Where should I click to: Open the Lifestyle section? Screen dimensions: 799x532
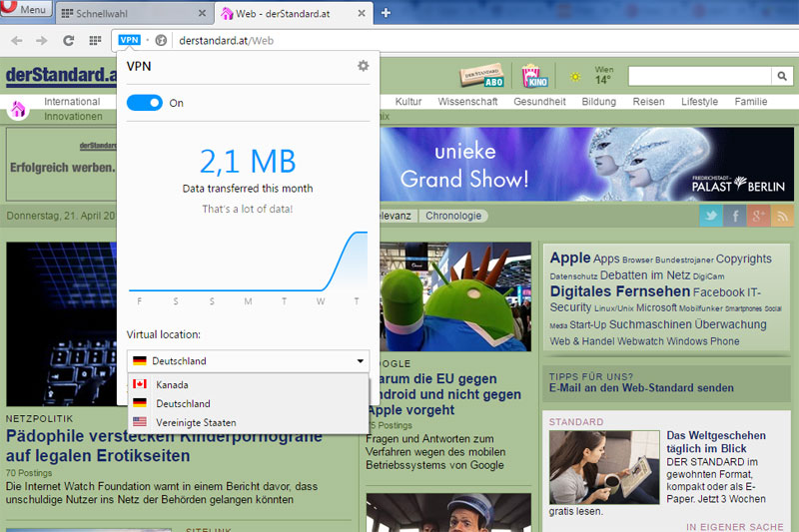[x=700, y=101]
